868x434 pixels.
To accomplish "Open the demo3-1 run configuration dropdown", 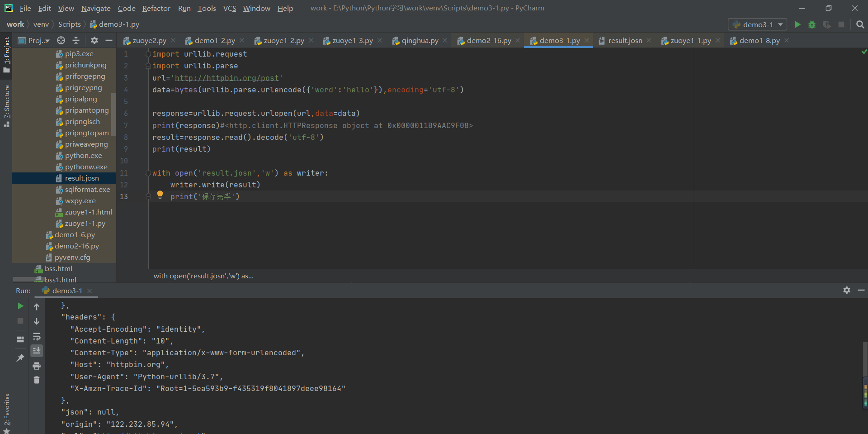I will pos(757,24).
